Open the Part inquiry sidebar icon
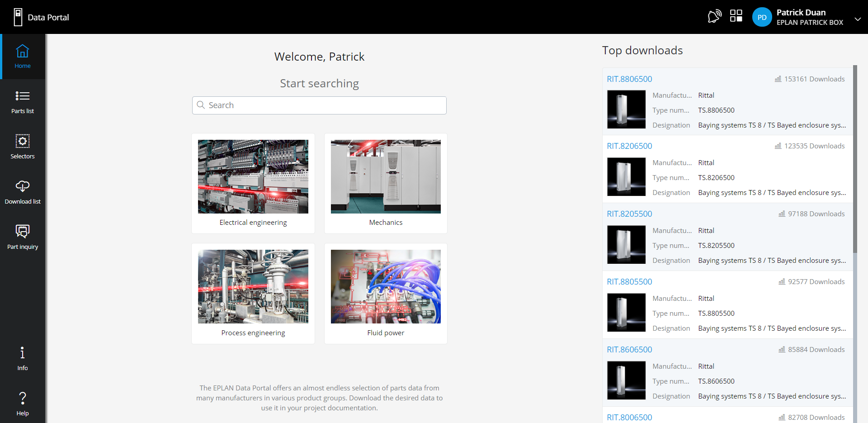868x423 pixels. pyautogui.click(x=23, y=231)
